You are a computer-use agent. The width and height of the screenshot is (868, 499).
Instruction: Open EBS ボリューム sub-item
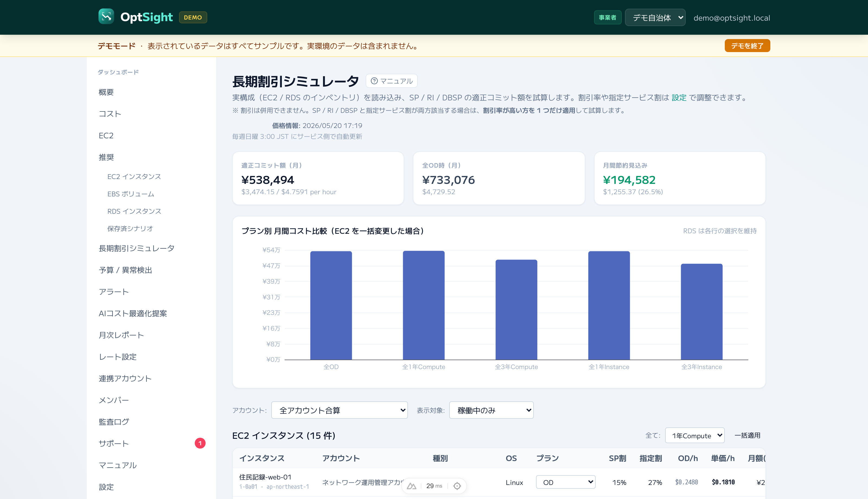point(130,194)
